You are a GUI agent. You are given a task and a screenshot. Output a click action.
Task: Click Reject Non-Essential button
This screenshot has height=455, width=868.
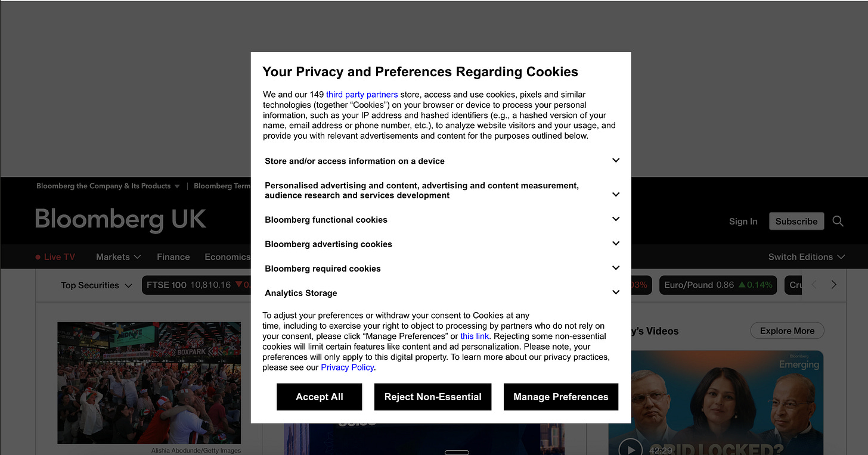click(433, 397)
